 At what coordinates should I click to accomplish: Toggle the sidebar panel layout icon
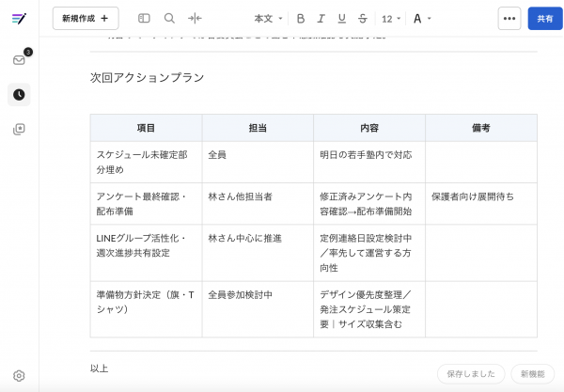144,18
